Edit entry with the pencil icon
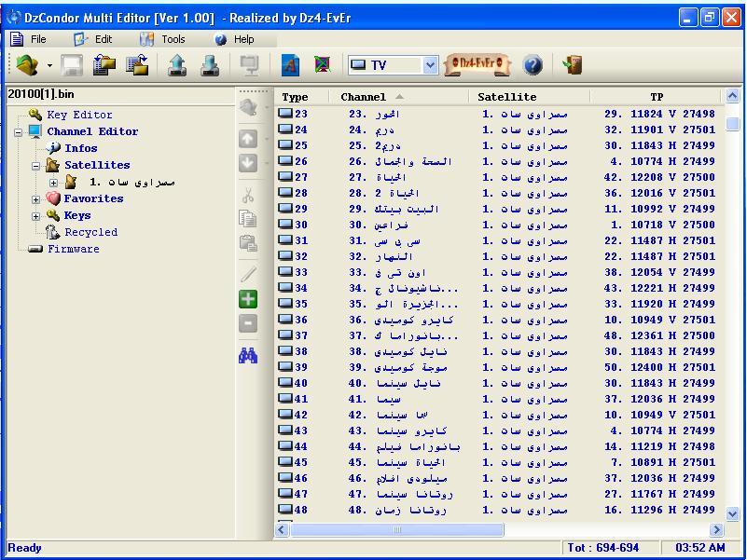This screenshot has width=747, height=560. tap(248, 274)
